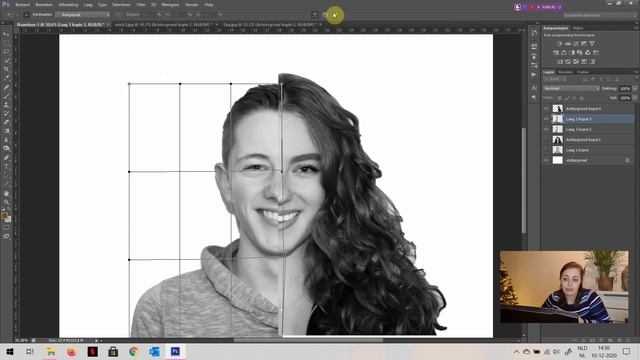The height and width of the screenshot is (360, 640).
Task: Open File Explorer from taskbar
Action: 51,351
